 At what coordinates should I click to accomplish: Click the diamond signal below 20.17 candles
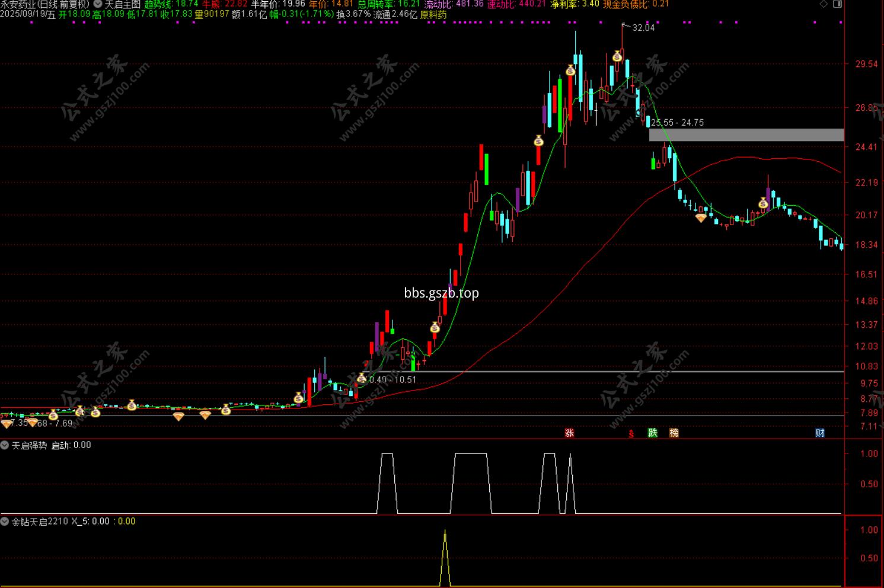click(x=701, y=218)
